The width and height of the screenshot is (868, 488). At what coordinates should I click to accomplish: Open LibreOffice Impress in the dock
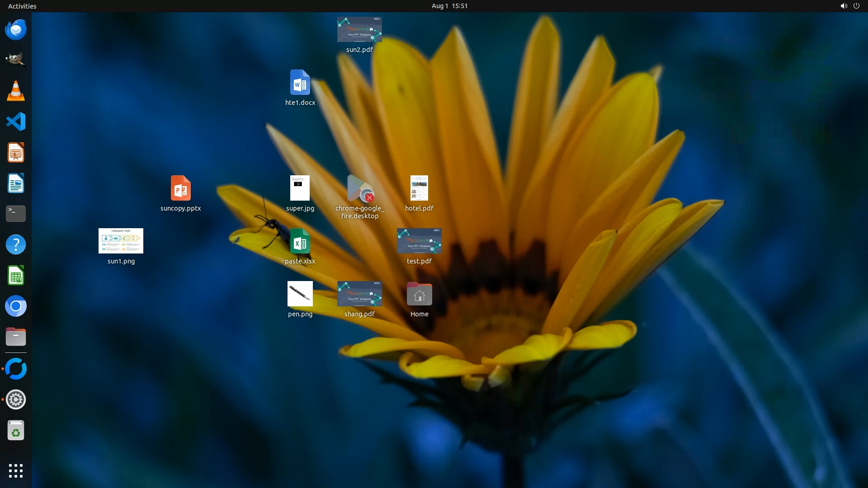[16, 153]
